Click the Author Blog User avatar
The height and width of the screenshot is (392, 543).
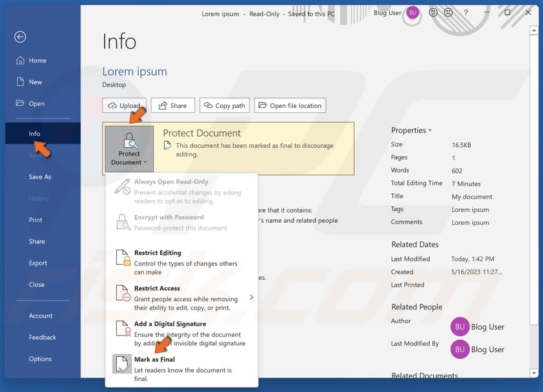tap(460, 327)
